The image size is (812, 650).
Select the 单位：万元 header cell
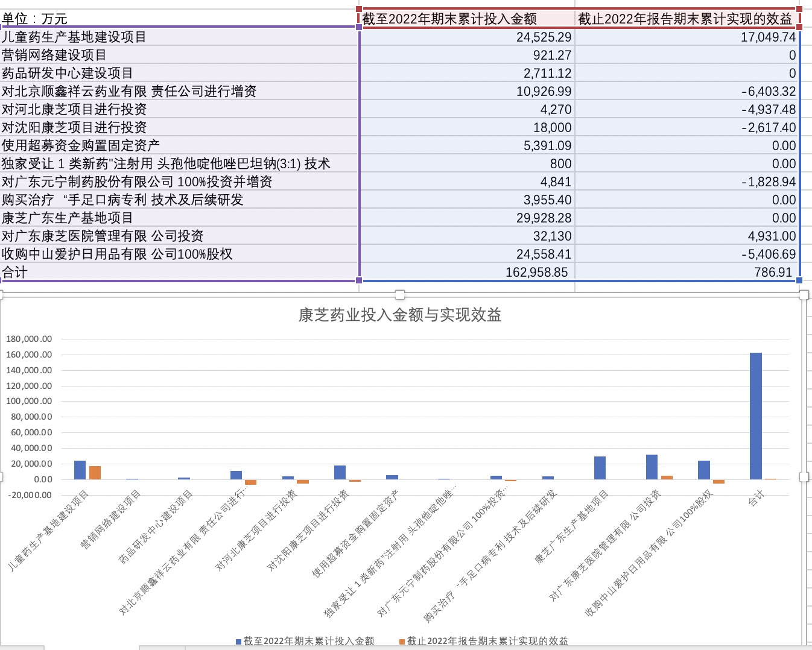coord(179,19)
